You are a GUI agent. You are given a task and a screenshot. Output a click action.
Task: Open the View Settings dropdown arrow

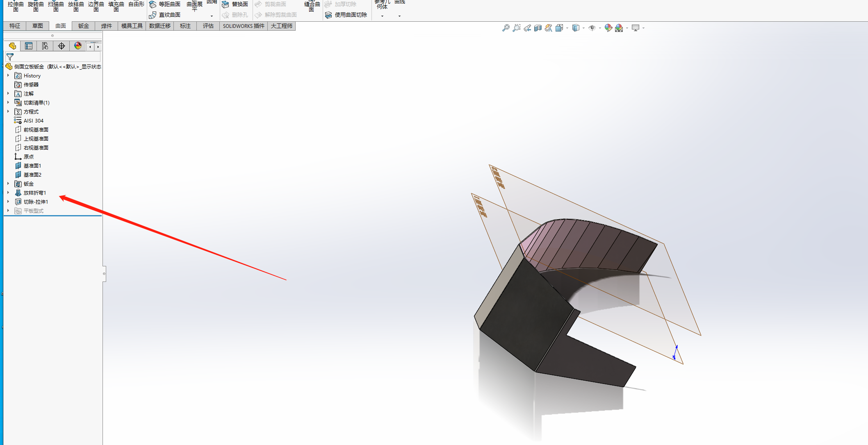643,28
